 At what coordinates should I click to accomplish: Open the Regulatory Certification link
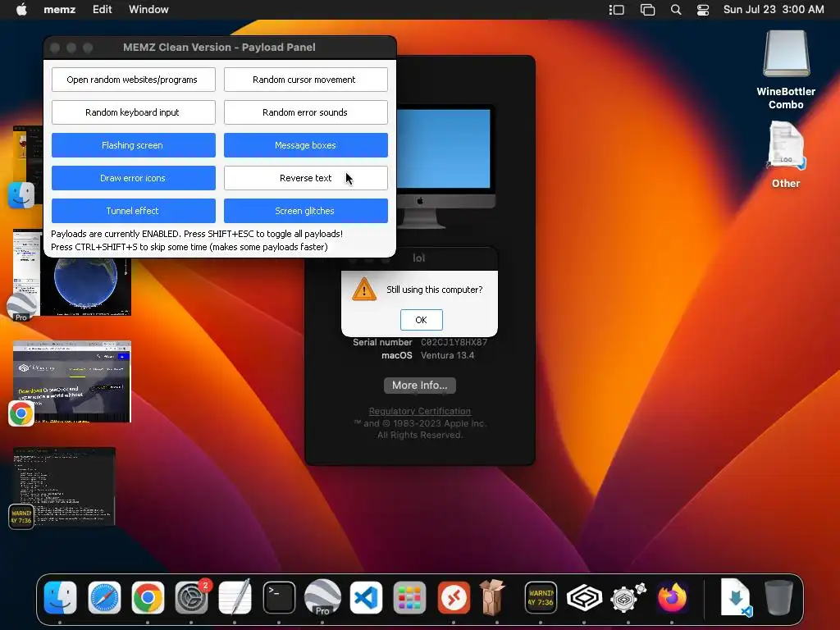(x=419, y=411)
